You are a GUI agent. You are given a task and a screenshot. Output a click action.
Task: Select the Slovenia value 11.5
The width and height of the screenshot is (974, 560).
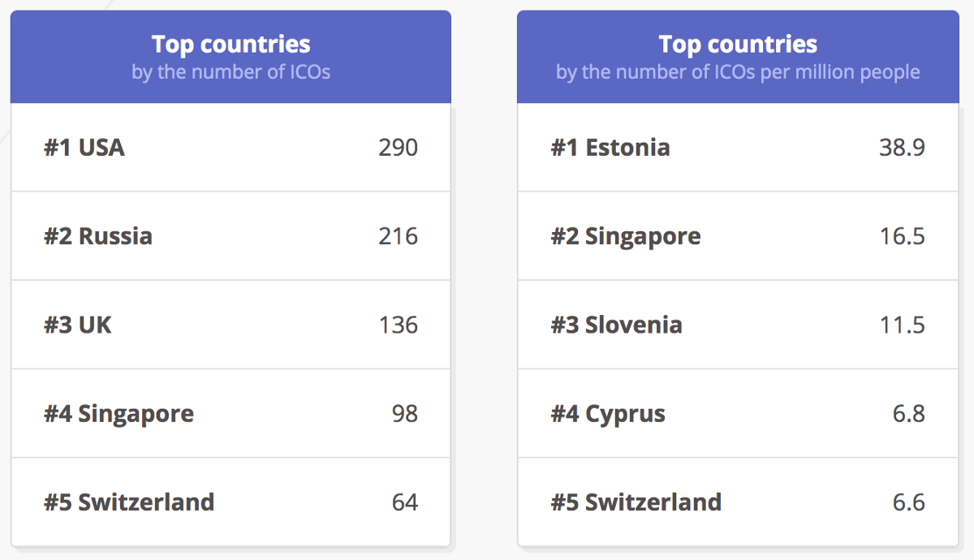902,325
